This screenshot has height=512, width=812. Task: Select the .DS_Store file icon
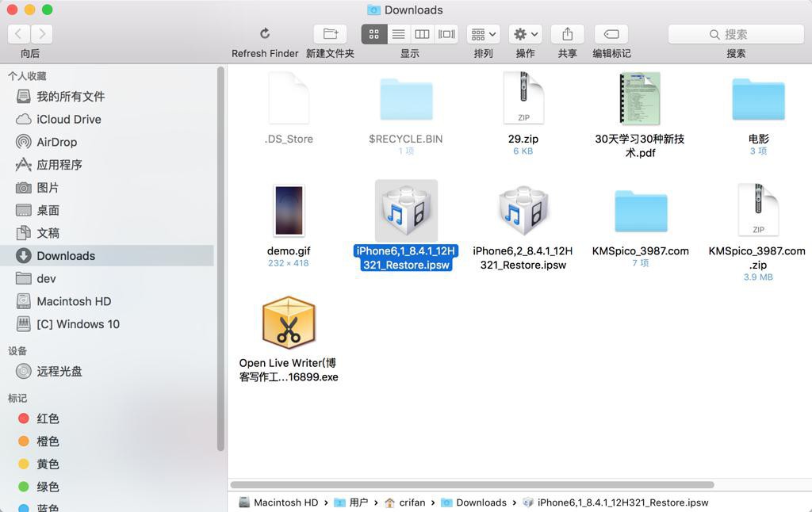[289, 98]
